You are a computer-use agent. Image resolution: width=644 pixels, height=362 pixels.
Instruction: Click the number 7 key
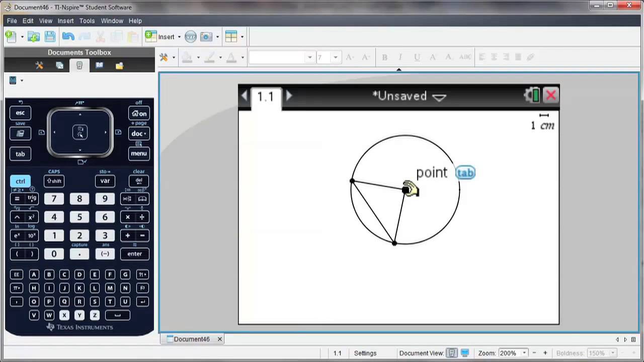54,199
